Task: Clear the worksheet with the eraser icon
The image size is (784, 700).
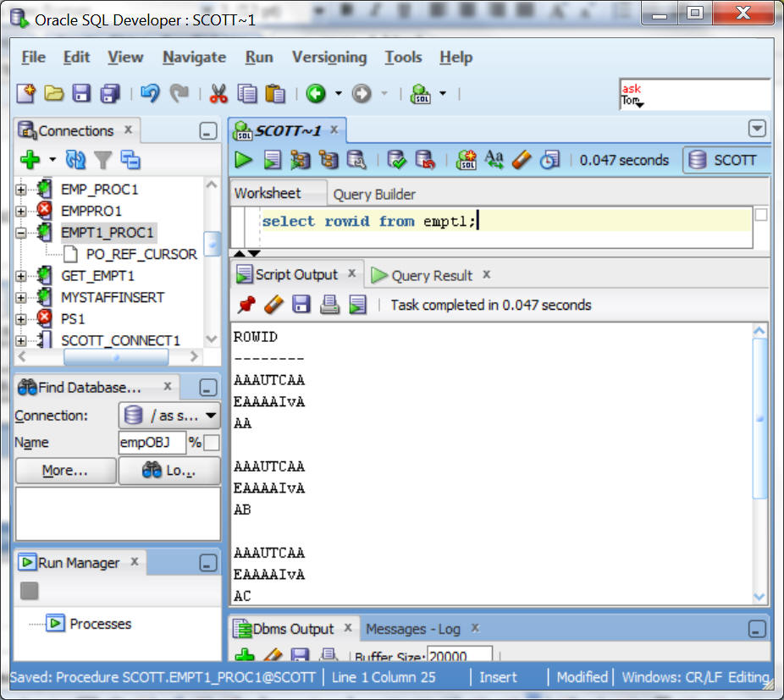Action: click(x=522, y=160)
